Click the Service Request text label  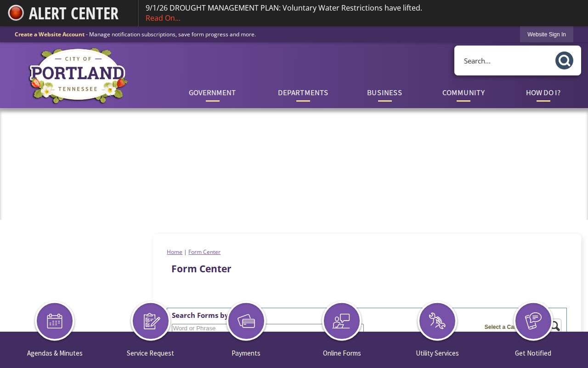[x=150, y=353]
